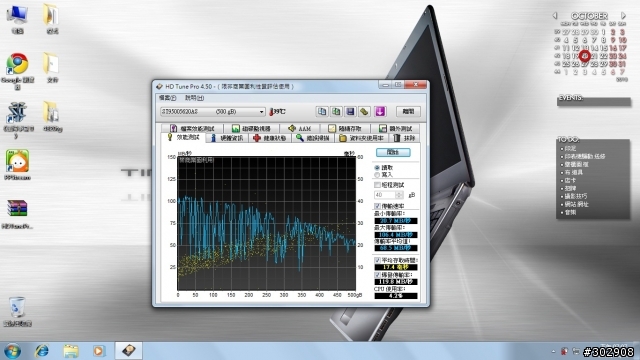This screenshot has width=640, height=360.
Task: Switch to the Erase tab with trash icon
Action: (x=404, y=138)
